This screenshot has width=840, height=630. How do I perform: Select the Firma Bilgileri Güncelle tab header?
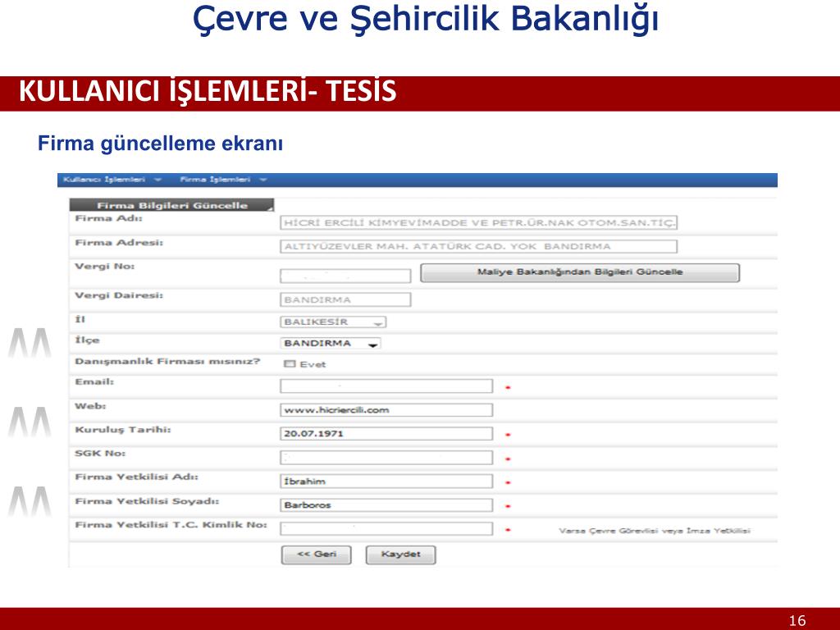172,205
